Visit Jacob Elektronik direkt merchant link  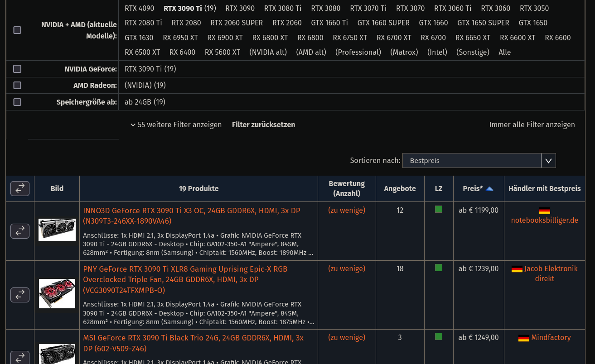tap(551, 274)
